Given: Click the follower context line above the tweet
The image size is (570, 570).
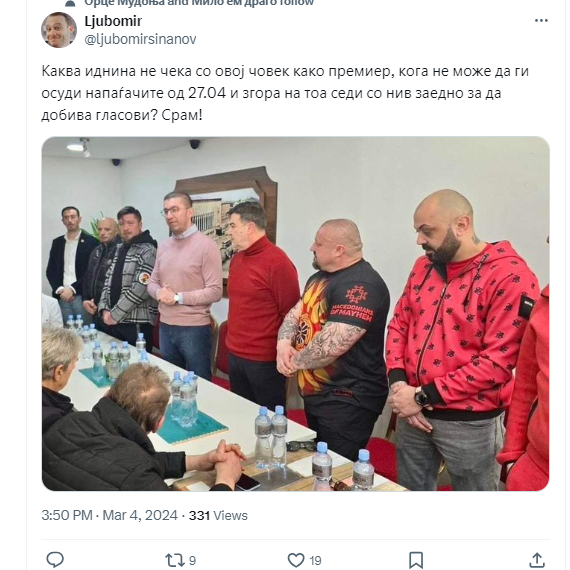Looking at the screenshot, I should (199, 3).
